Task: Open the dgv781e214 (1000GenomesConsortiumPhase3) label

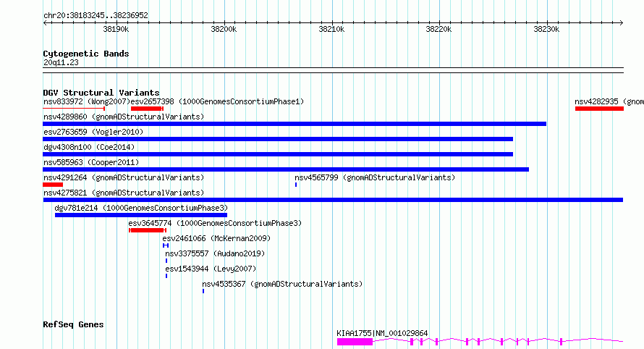Action: pos(141,208)
